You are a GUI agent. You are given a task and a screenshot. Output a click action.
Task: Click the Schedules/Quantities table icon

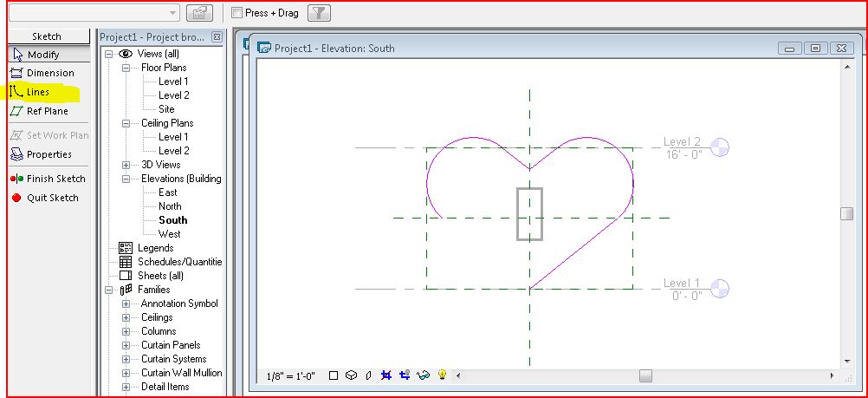126,262
